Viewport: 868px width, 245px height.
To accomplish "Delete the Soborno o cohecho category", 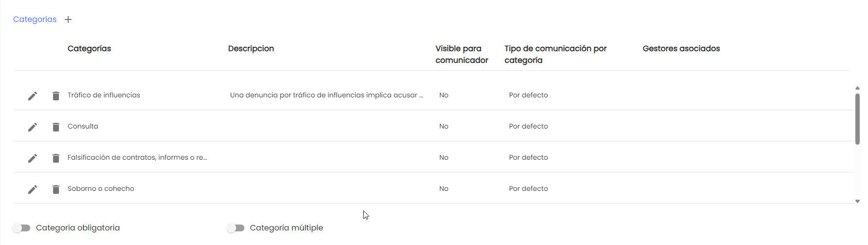I will point(56,189).
